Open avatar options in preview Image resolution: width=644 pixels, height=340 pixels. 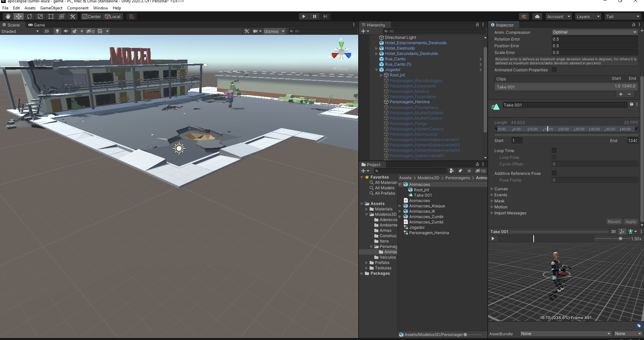pyautogui.click(x=632, y=231)
